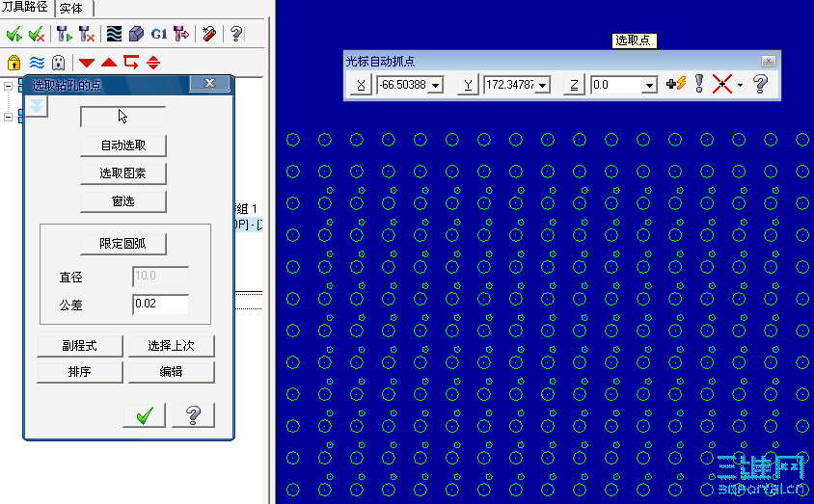814x504 pixels.
Task: Open help on the 光标自动抓点 bar
Action: (x=760, y=84)
